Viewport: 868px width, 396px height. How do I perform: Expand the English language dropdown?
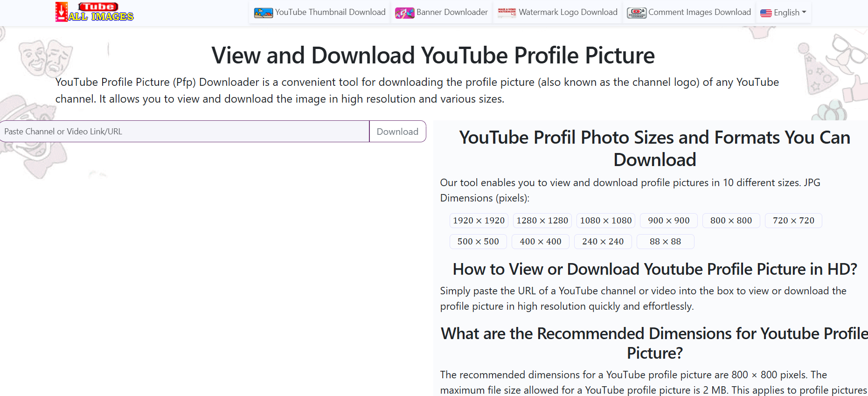pos(783,13)
